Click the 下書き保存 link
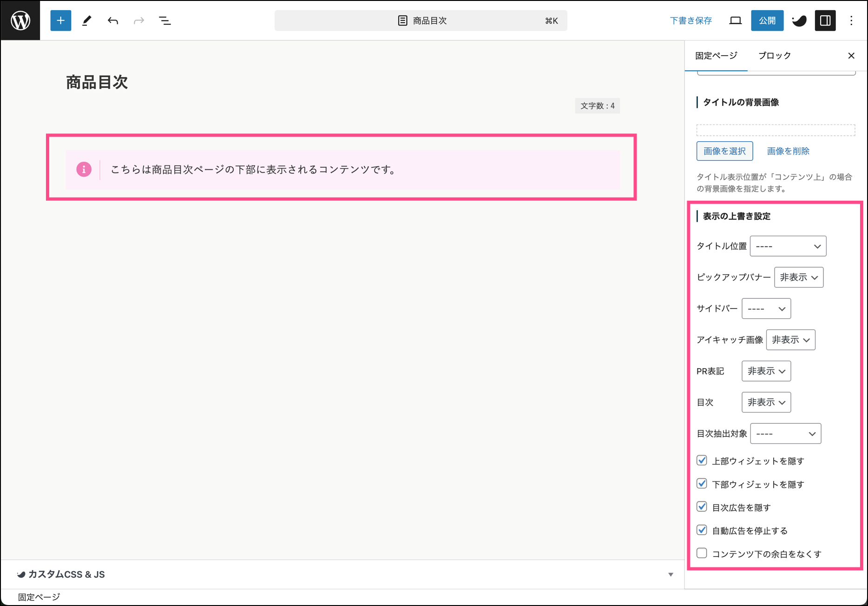Screen dimensions: 868x606 (690, 20)
